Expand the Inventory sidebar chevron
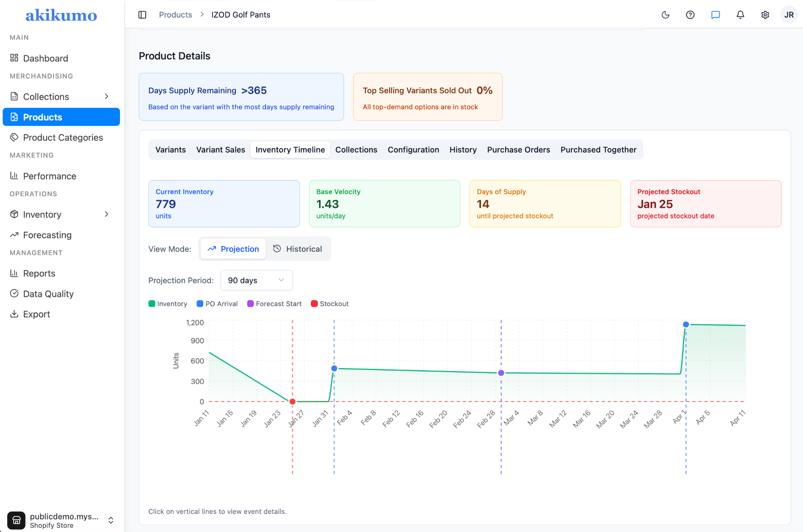Image resolution: width=803 pixels, height=532 pixels. point(107,214)
